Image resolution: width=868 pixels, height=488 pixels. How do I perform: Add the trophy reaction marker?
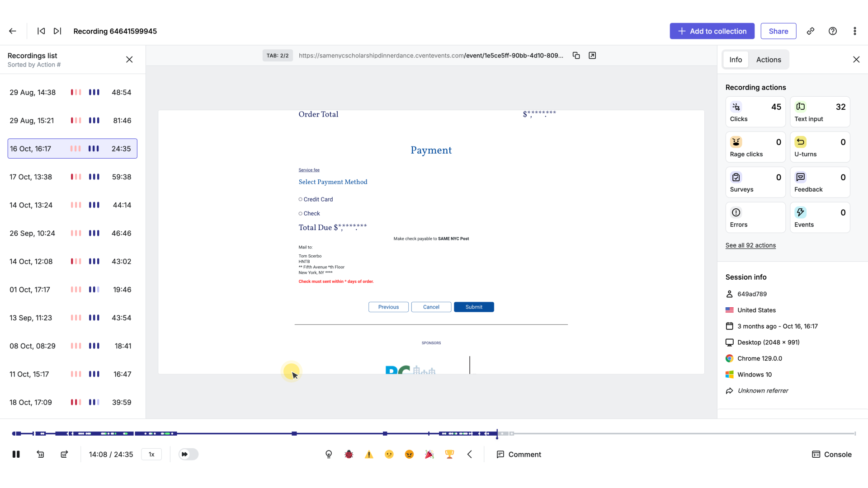coord(449,454)
